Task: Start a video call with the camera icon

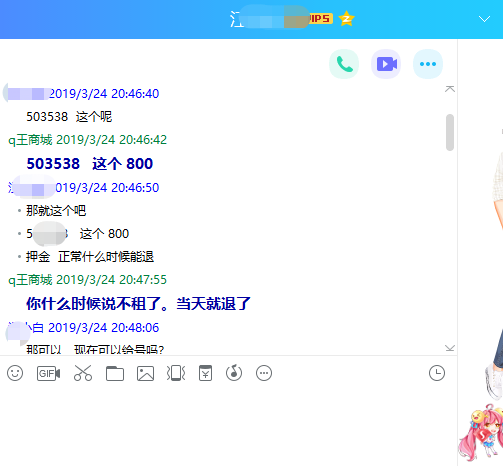Action: pos(386,64)
